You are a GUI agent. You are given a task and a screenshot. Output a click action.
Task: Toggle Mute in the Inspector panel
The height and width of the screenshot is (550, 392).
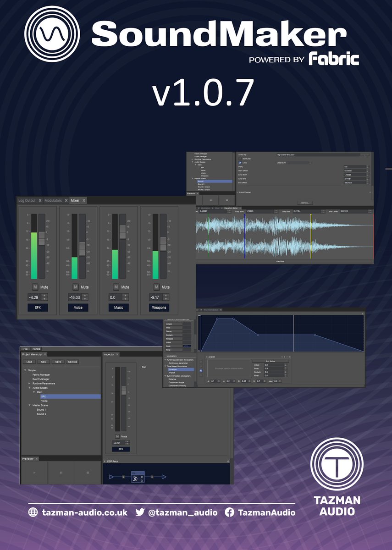(117, 436)
